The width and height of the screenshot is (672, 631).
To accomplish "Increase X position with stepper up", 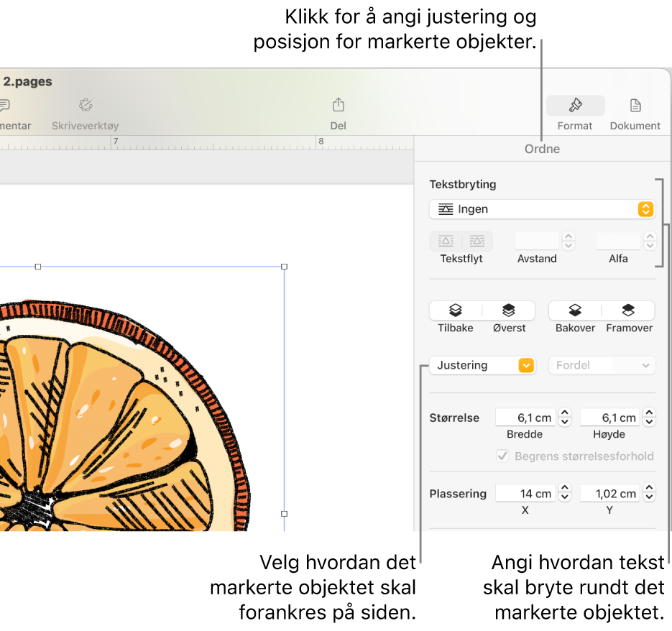I will coord(565,488).
